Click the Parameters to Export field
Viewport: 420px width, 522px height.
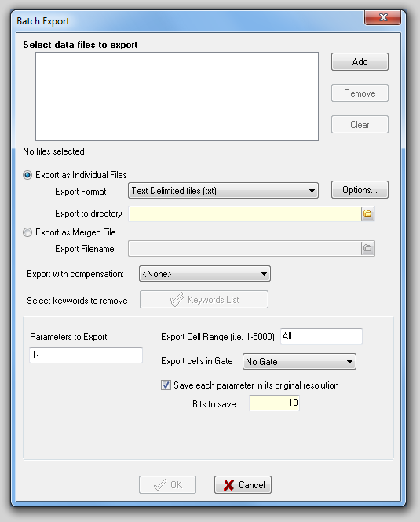[x=86, y=355]
